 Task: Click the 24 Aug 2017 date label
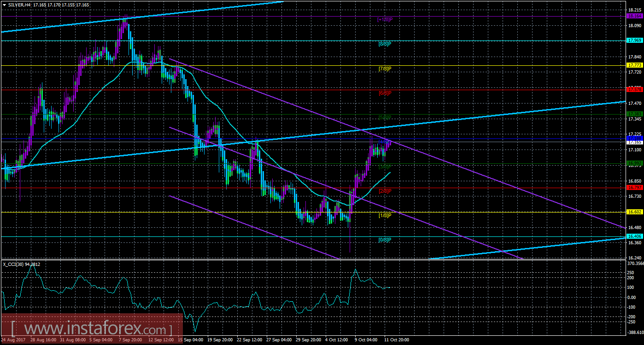[13, 340]
